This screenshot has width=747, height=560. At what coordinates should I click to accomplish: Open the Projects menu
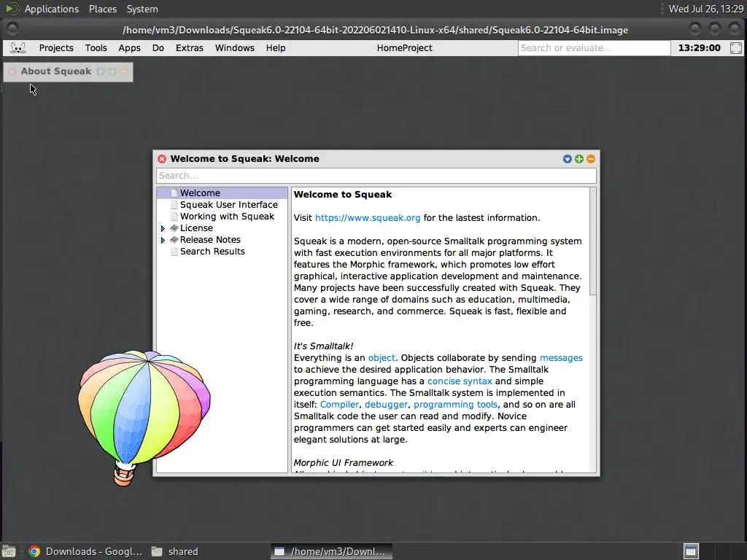click(x=56, y=47)
